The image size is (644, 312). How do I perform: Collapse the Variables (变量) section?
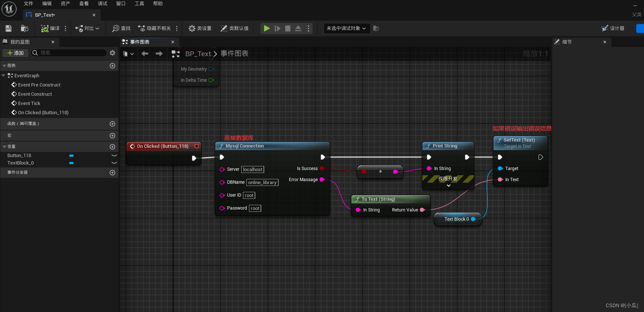4,147
